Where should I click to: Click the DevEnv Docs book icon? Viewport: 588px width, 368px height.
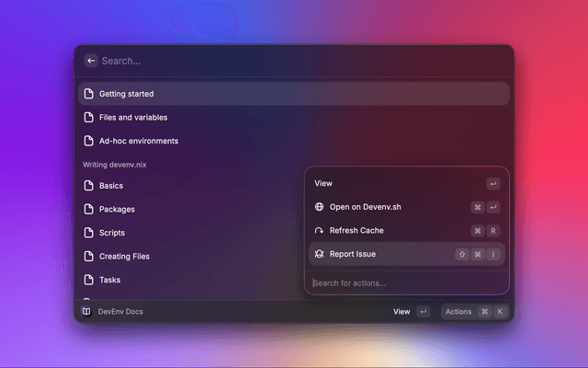[x=86, y=312]
